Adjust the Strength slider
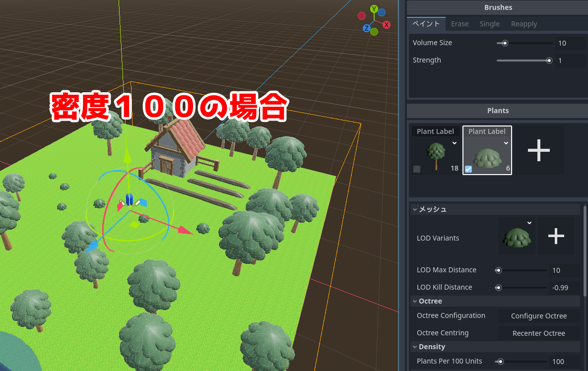This screenshot has height=371, width=588. [524, 61]
